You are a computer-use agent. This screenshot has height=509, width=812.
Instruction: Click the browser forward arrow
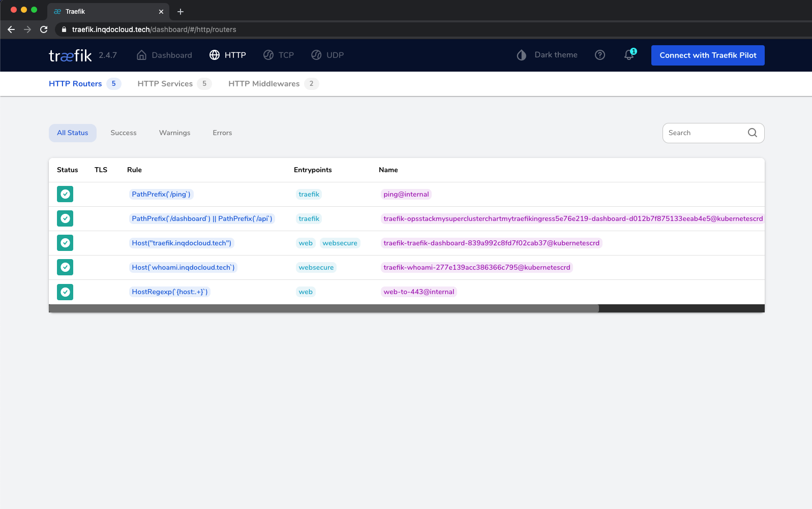click(27, 29)
